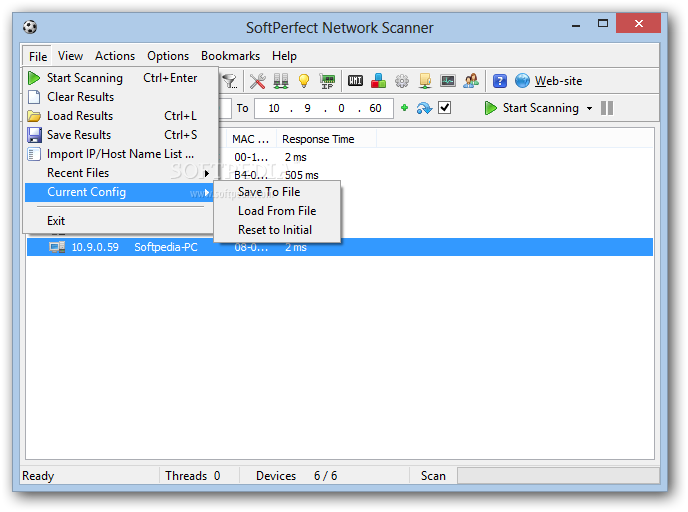Open the Bookmarks menu
Image resolution: width=688 pixels, height=512 pixels.
click(230, 56)
